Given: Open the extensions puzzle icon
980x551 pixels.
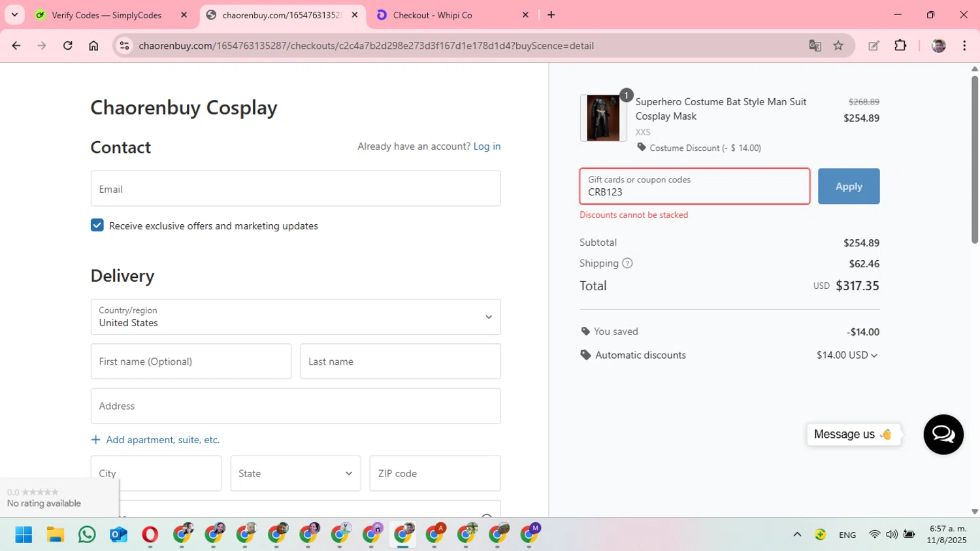Looking at the screenshot, I should (x=900, y=46).
